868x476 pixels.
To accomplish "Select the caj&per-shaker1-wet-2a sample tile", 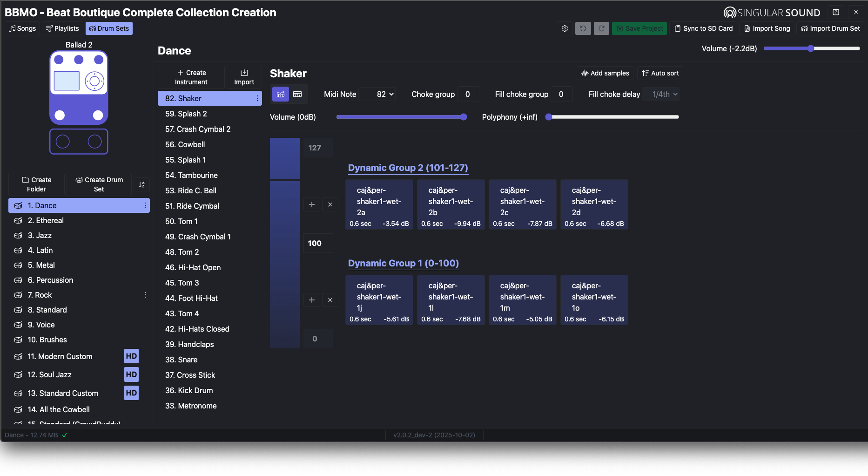I will tap(379, 204).
